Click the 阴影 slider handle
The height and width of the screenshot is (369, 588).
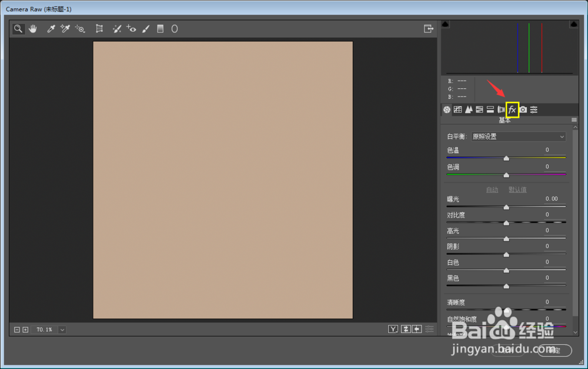pyautogui.click(x=506, y=254)
